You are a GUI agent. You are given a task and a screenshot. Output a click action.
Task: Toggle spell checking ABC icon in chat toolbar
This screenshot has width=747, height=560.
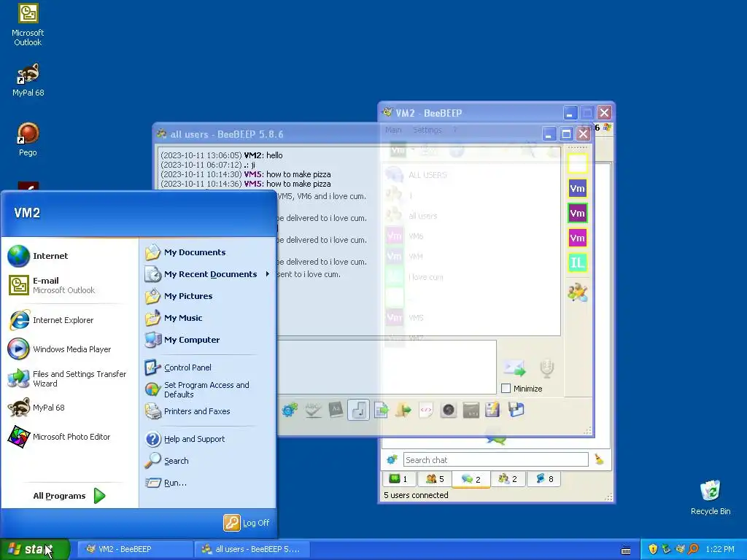pyautogui.click(x=313, y=410)
